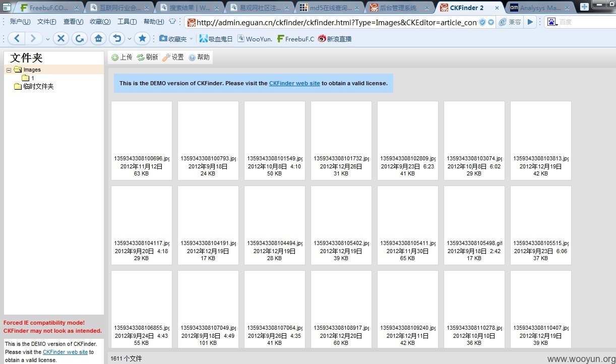Click the go arrow next to 兼容
The width and height of the screenshot is (616, 364).
(x=530, y=22)
